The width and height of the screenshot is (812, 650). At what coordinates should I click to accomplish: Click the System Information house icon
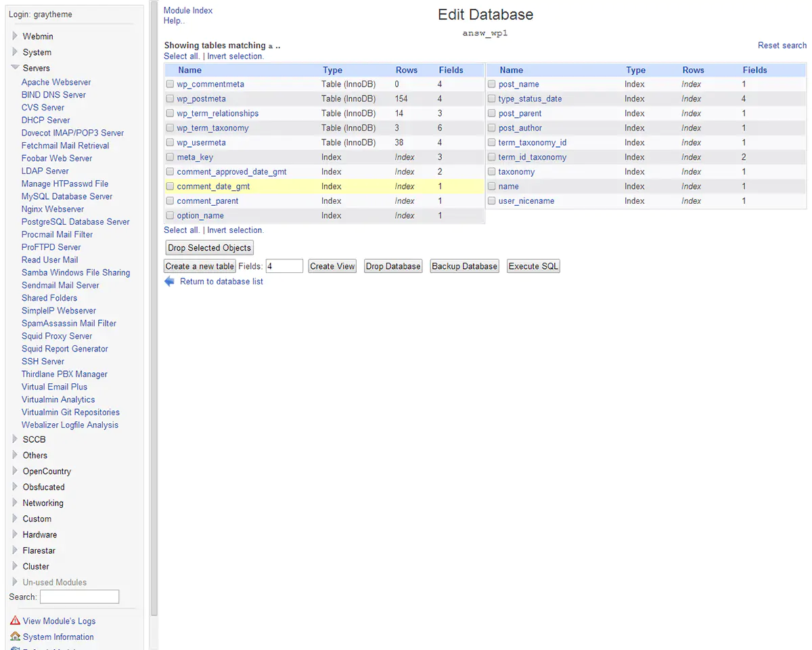tap(15, 636)
